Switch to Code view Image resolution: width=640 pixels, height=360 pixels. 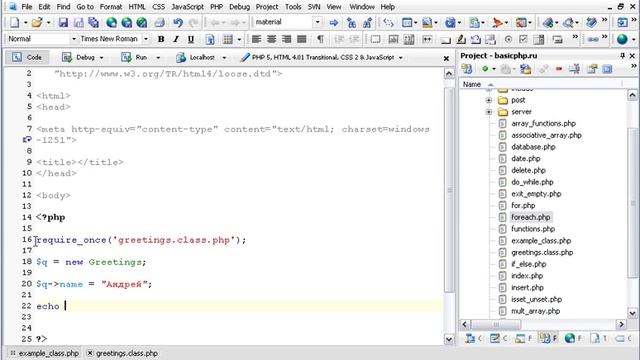27,58
